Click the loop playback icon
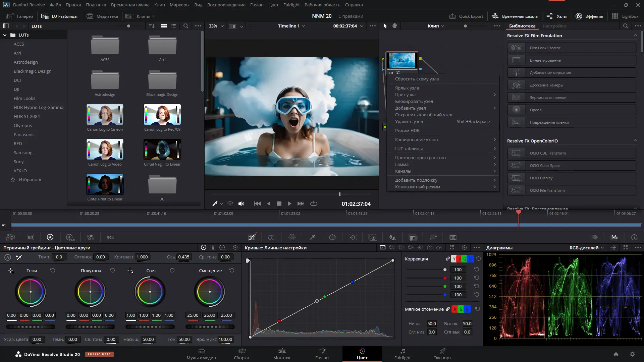Viewport: 644px width, 362px height. (x=314, y=203)
